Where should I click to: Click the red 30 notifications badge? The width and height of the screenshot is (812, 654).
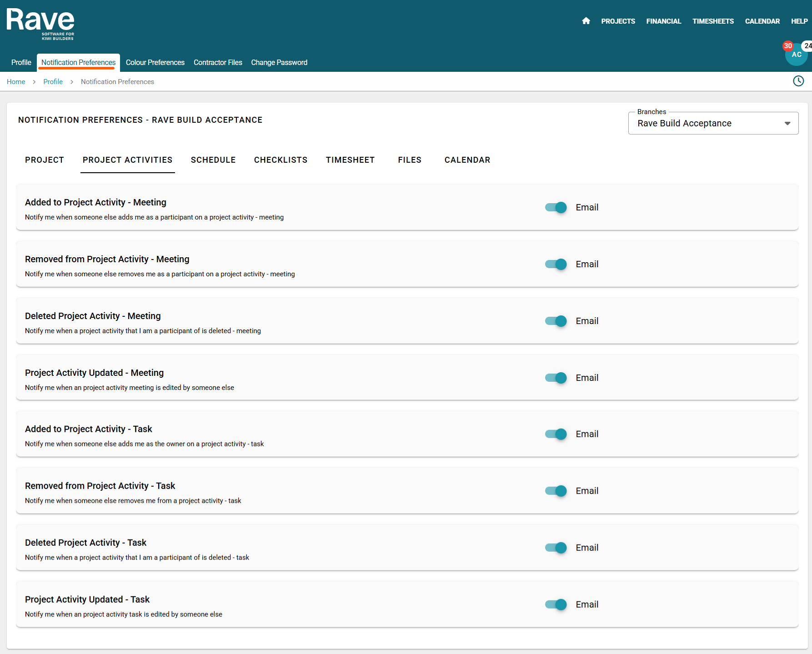point(788,46)
